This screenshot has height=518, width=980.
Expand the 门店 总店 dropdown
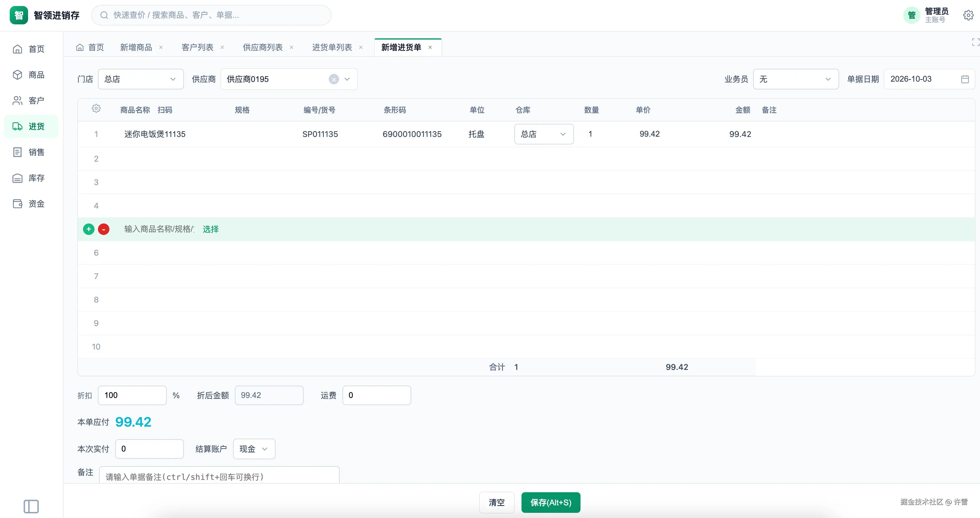(141, 79)
